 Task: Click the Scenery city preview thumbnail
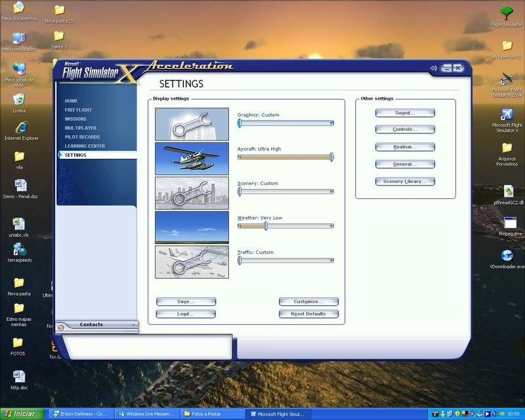click(192, 193)
